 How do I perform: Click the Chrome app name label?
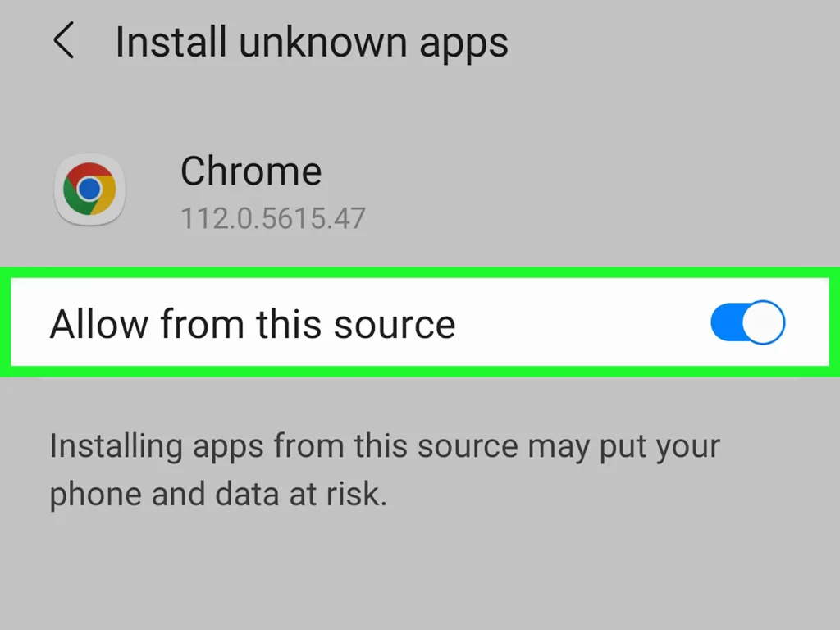pyautogui.click(x=251, y=171)
